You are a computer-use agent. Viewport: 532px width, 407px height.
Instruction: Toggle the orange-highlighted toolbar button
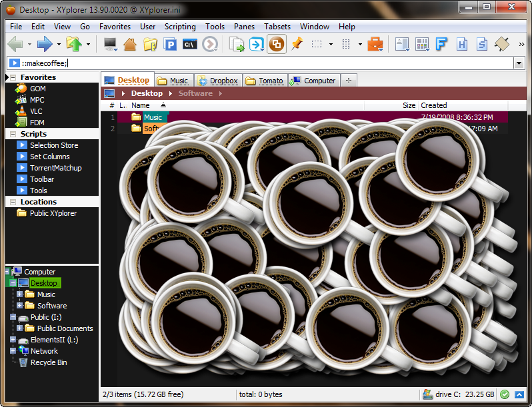click(277, 45)
